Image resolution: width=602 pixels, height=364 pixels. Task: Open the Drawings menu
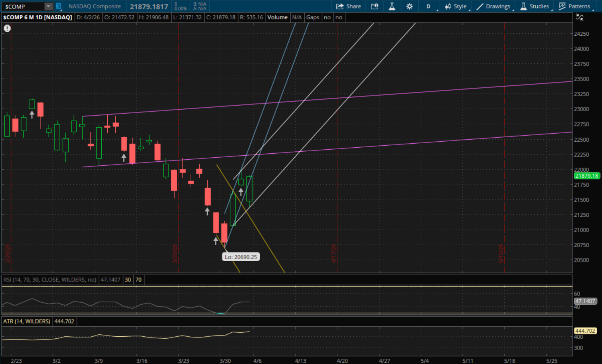click(493, 6)
